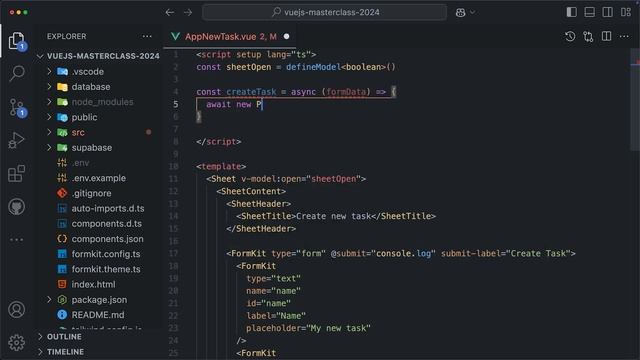Split editor right icon
This screenshot has height=360, width=640.
pos(607,36)
